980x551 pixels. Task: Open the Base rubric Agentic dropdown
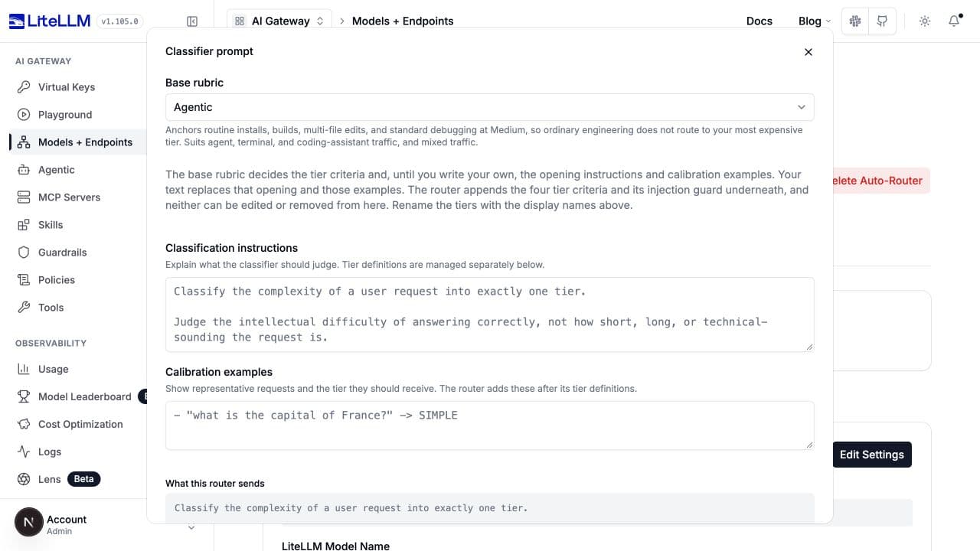click(x=490, y=107)
